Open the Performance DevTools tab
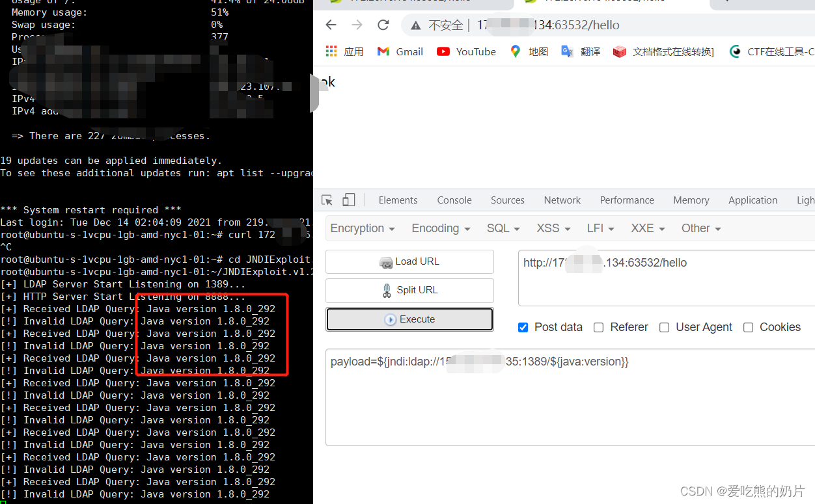 pyautogui.click(x=627, y=200)
